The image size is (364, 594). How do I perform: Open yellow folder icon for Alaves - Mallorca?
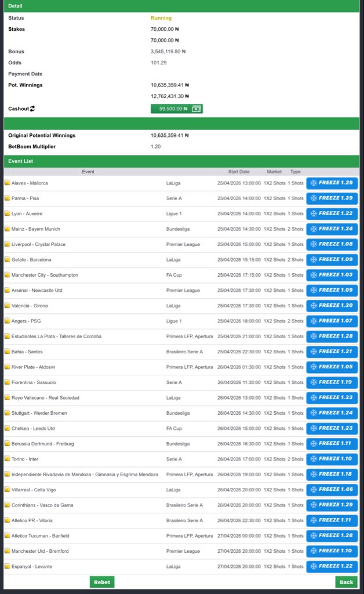(7, 183)
